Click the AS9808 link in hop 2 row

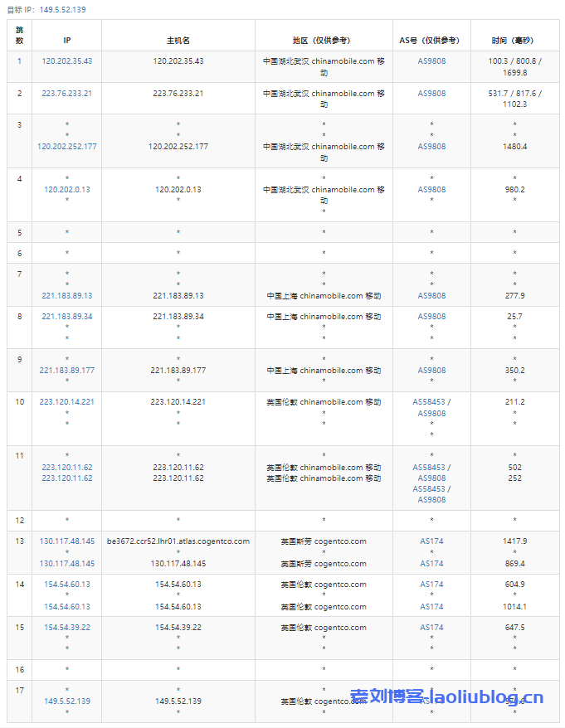tap(431, 94)
